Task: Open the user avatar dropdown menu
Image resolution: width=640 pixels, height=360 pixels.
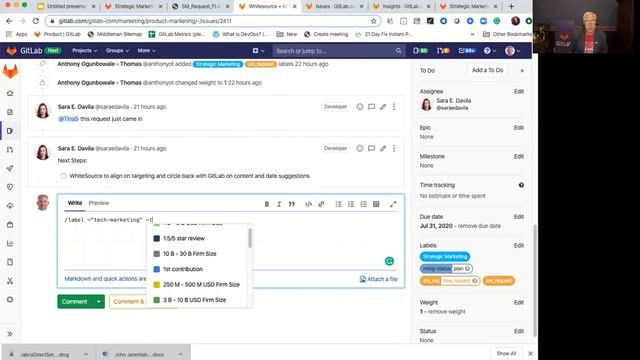Action: click(513, 51)
